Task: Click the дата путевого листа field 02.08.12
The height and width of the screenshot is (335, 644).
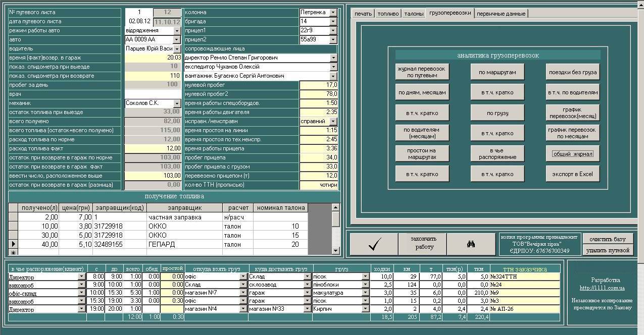Action: [x=138, y=21]
